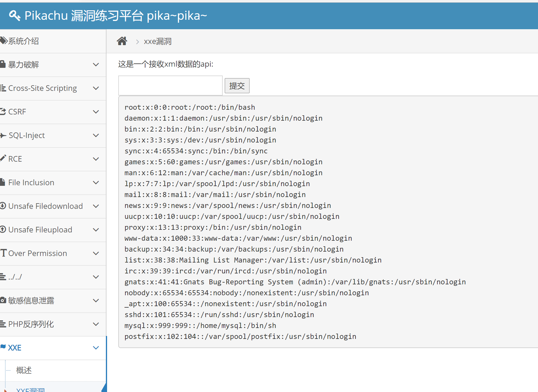The width and height of the screenshot is (538, 392).
Task: Click the key icon in Pikachu header
Action: coord(14,16)
